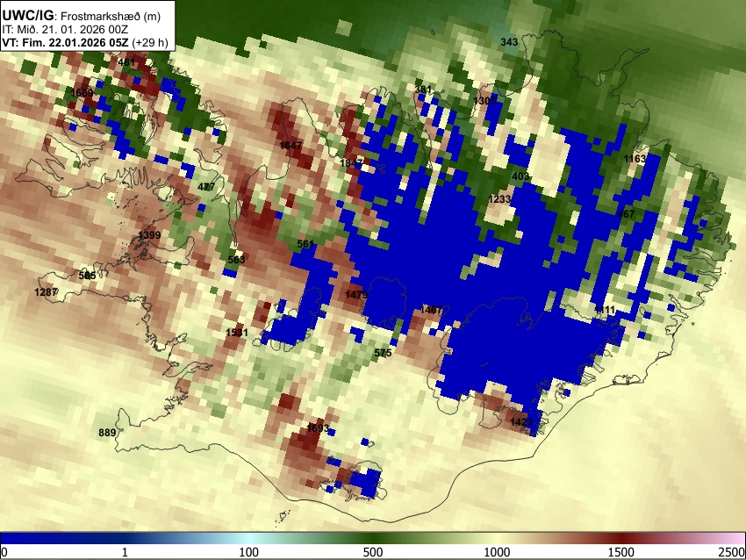Viewport: 746px width, 560px height.
Task: Click the 2500 tick on color scale
Action: (x=732, y=552)
